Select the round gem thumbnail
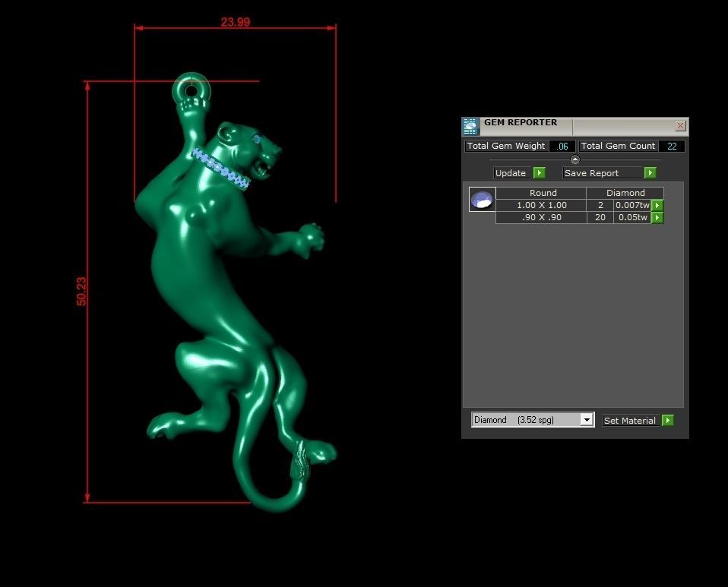 click(482, 200)
